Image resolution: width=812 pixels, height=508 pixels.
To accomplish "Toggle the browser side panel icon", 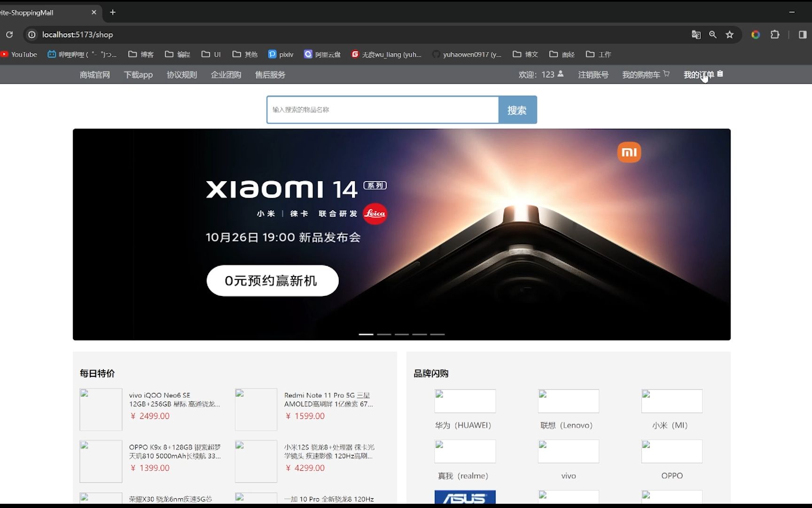I will (803, 34).
